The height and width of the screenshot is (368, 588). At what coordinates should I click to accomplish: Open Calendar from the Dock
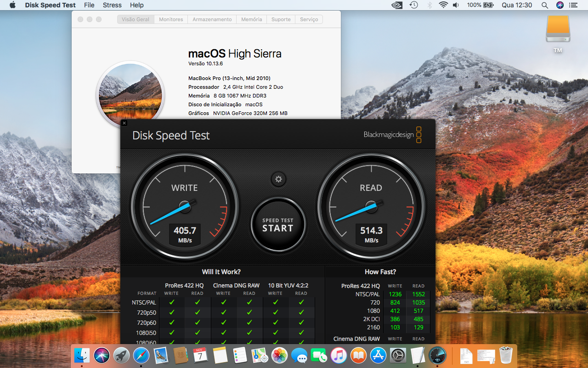(200, 355)
